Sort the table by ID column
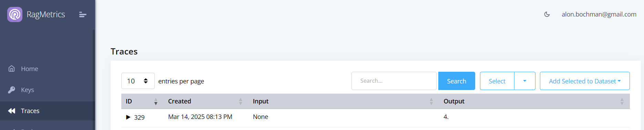 tap(156, 101)
